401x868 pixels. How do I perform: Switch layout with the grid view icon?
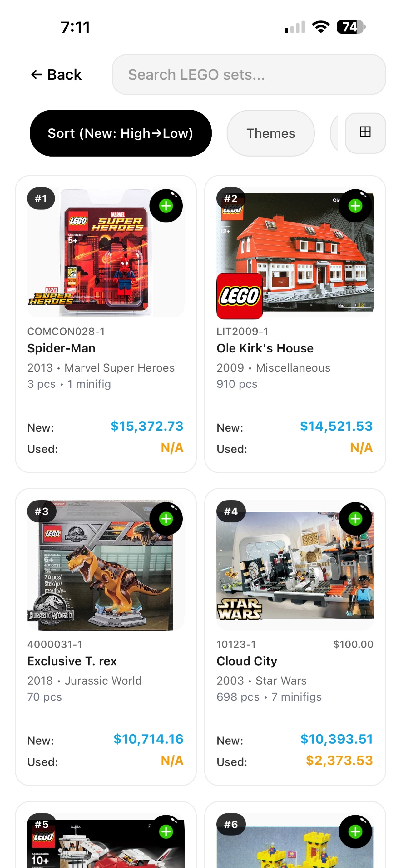(x=365, y=133)
